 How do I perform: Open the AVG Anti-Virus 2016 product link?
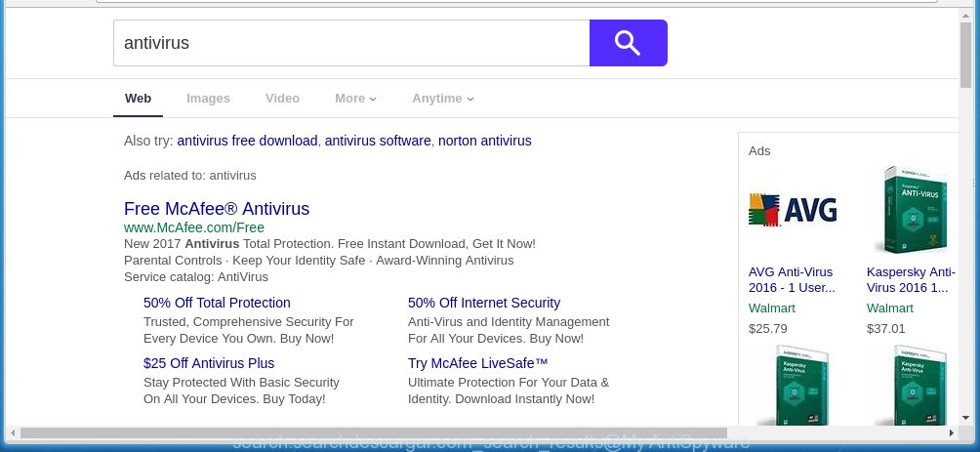click(792, 280)
